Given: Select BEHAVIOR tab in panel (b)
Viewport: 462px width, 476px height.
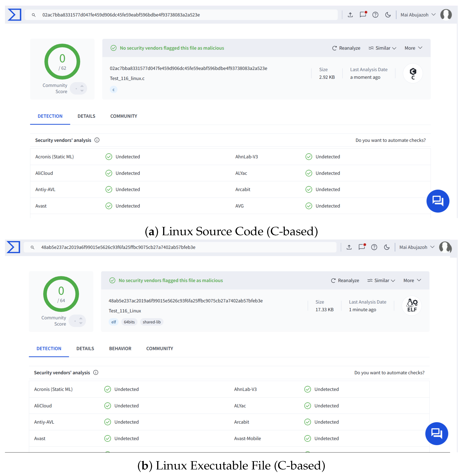Looking at the screenshot, I should click(120, 349).
